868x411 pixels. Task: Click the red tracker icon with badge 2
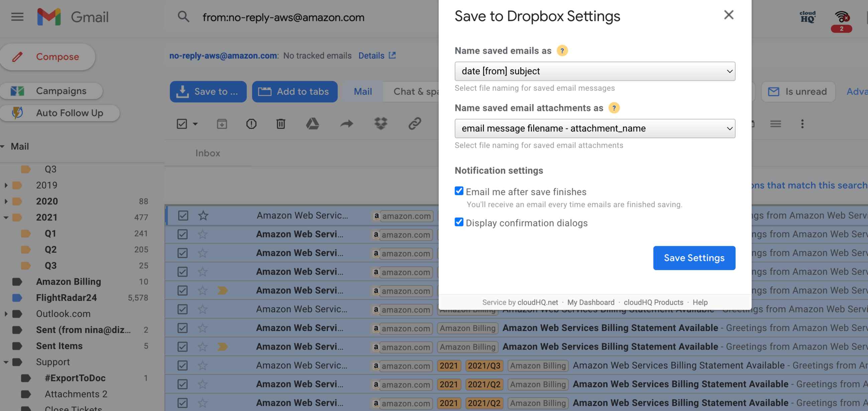coord(841,21)
